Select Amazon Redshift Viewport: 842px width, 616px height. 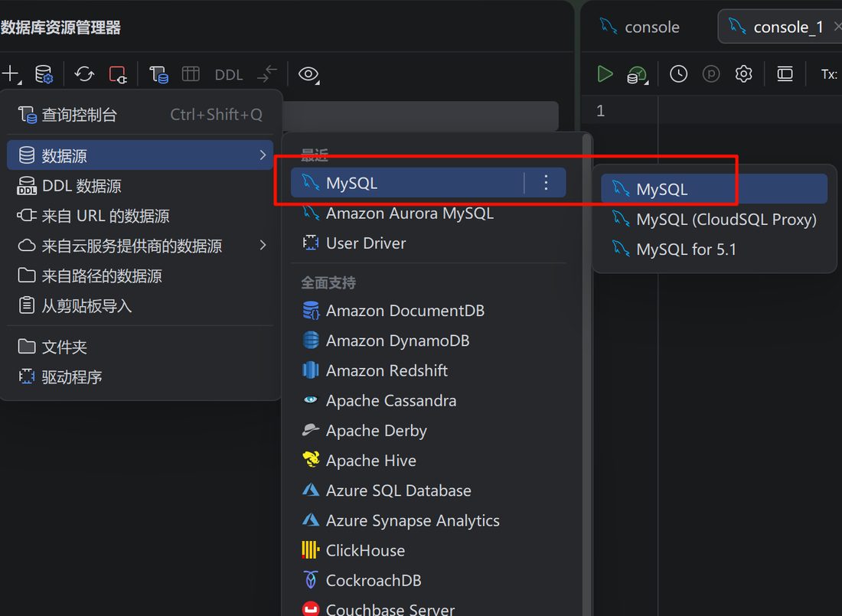[x=428, y=370]
